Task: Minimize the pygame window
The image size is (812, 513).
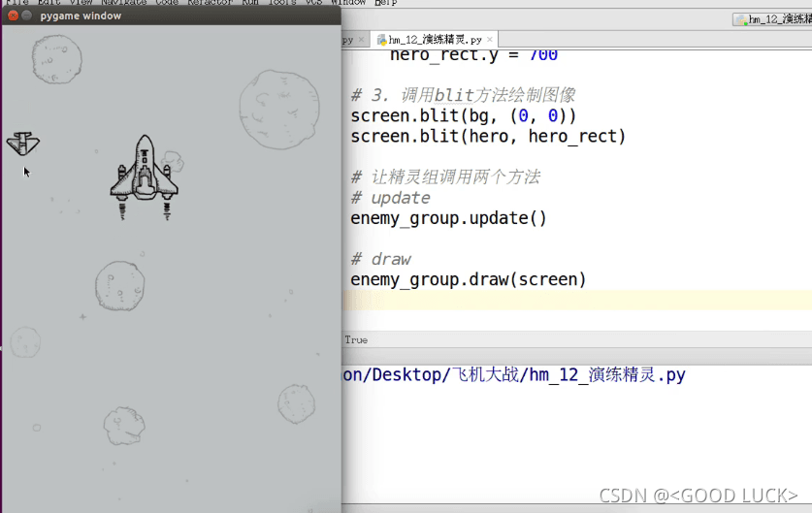Action: 27,16
